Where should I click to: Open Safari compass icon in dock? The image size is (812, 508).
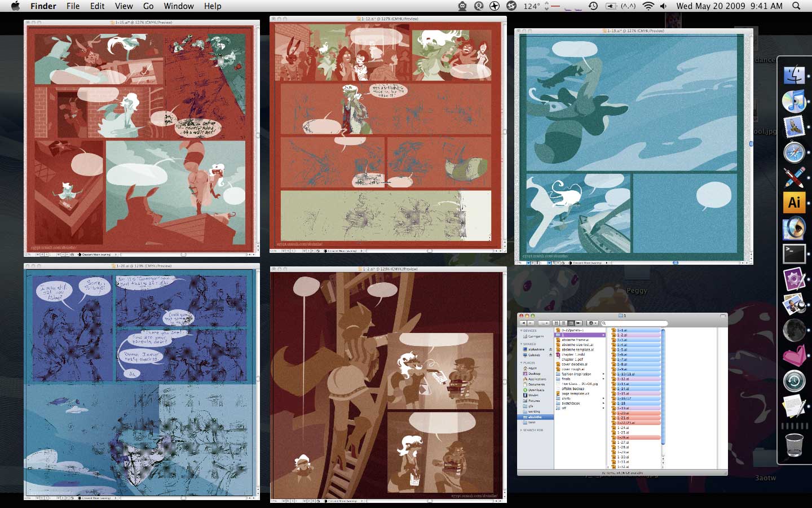click(x=794, y=152)
